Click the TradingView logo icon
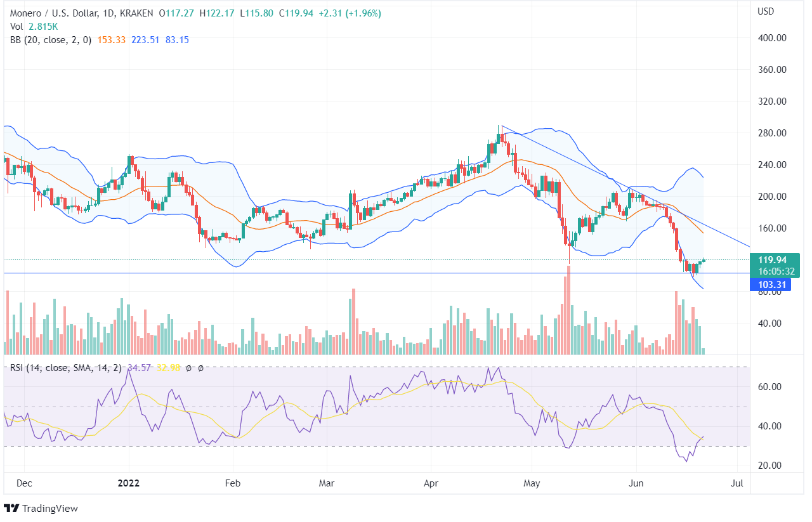The width and height of the screenshot is (812, 522). (11, 508)
